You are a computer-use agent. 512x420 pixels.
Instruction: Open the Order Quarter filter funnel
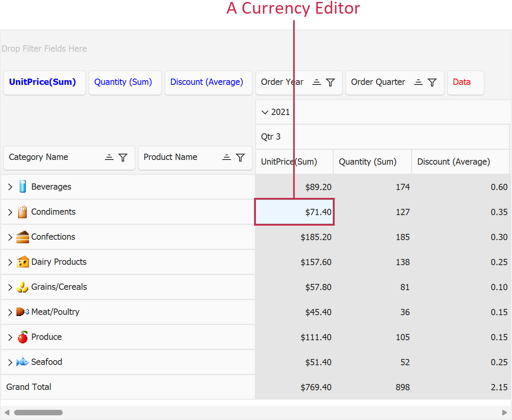[432, 83]
